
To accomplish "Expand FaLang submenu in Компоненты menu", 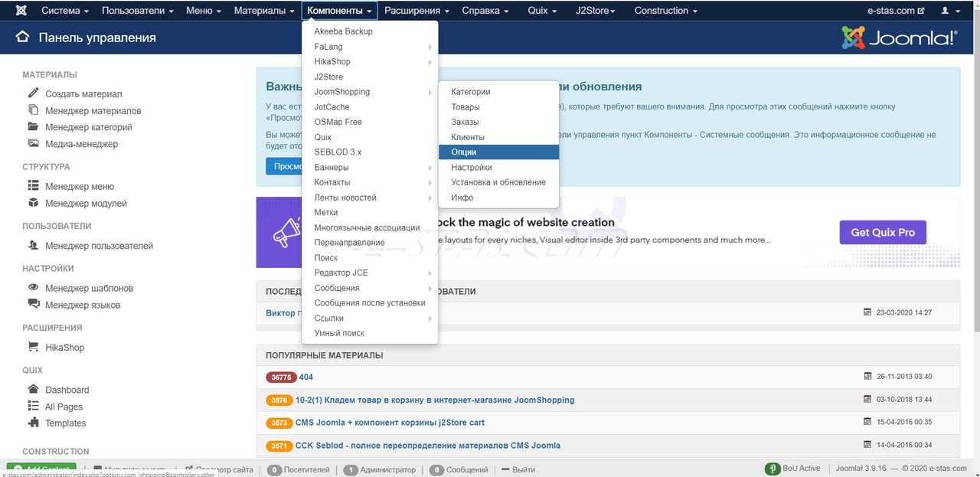I will point(371,47).
